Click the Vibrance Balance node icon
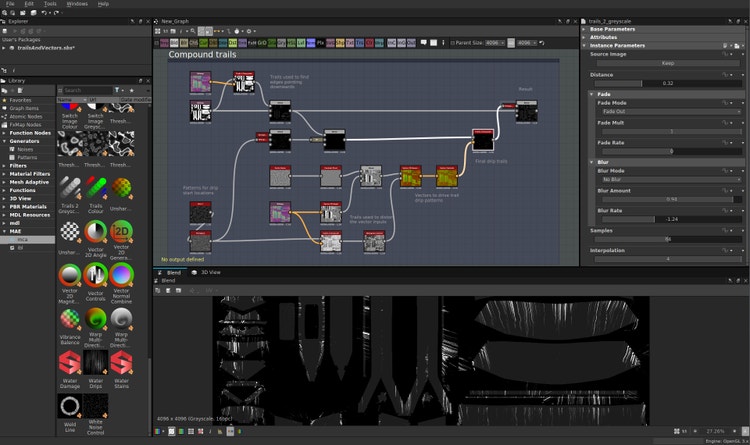750x445 pixels. (68, 318)
